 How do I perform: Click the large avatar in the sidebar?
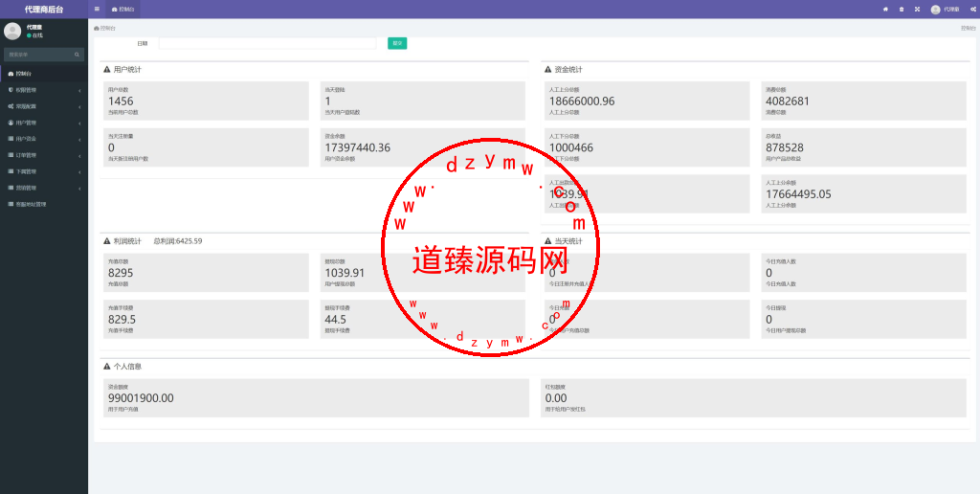click(12, 32)
